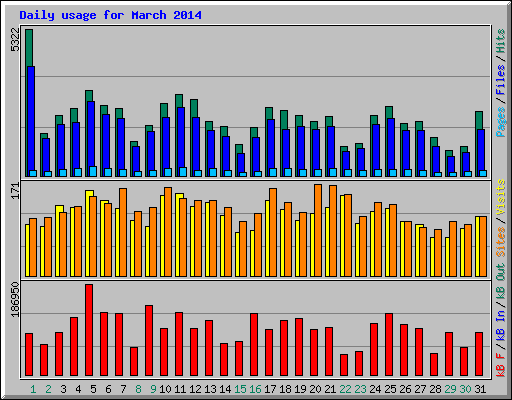The width and height of the screenshot is (512, 400).
Task: Click the tallest red kB bar on day 5
Action: tap(89, 330)
